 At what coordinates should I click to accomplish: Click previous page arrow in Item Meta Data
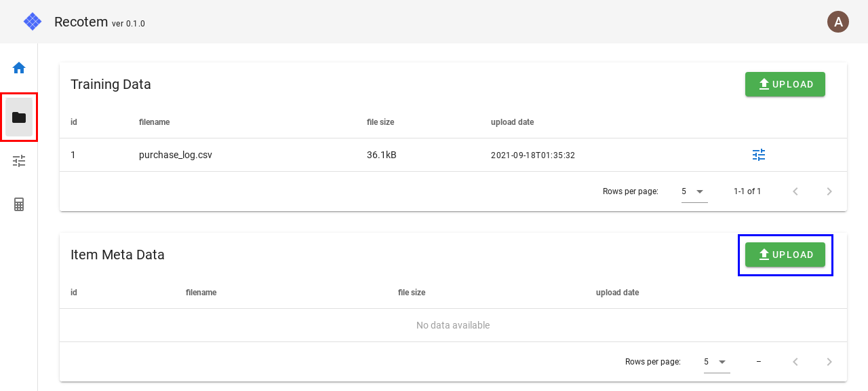(795, 362)
